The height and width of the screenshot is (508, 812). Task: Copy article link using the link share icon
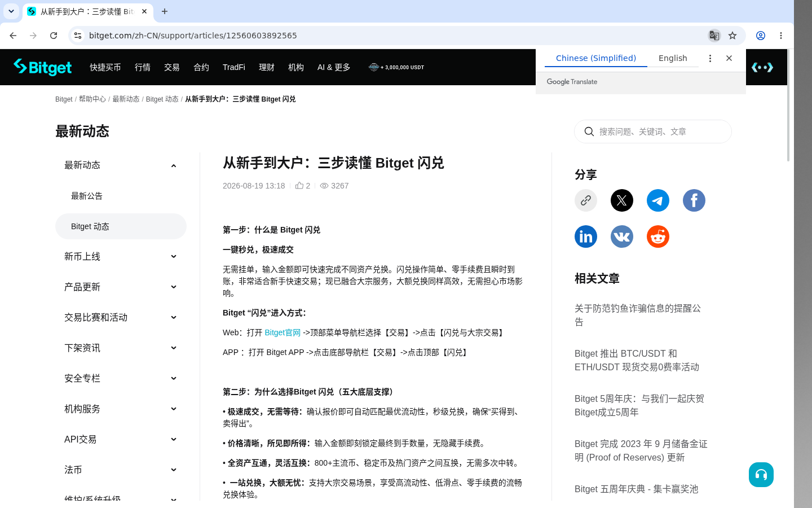tap(586, 200)
